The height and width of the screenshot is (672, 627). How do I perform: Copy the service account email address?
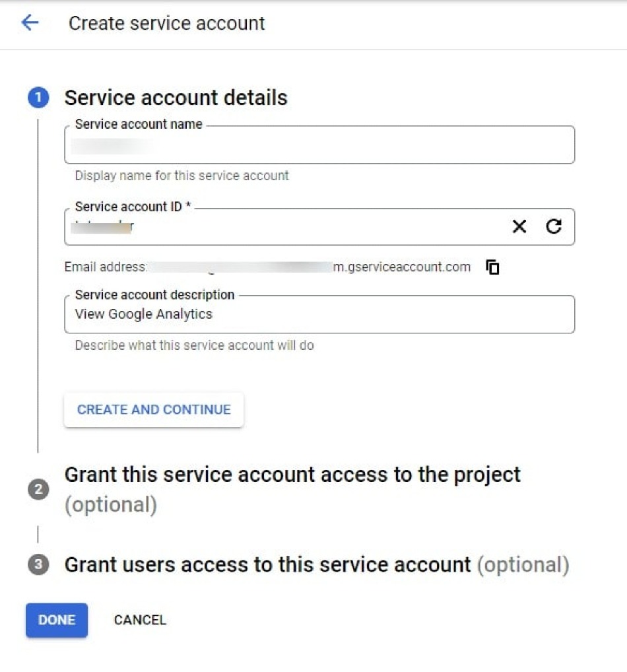point(492,267)
